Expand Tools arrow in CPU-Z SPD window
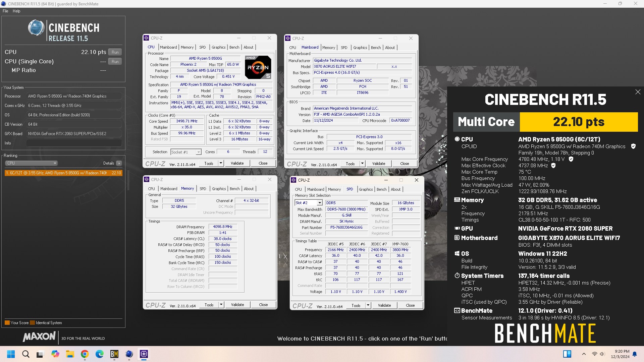Screen dimensions: 644x362 click(x=368, y=305)
